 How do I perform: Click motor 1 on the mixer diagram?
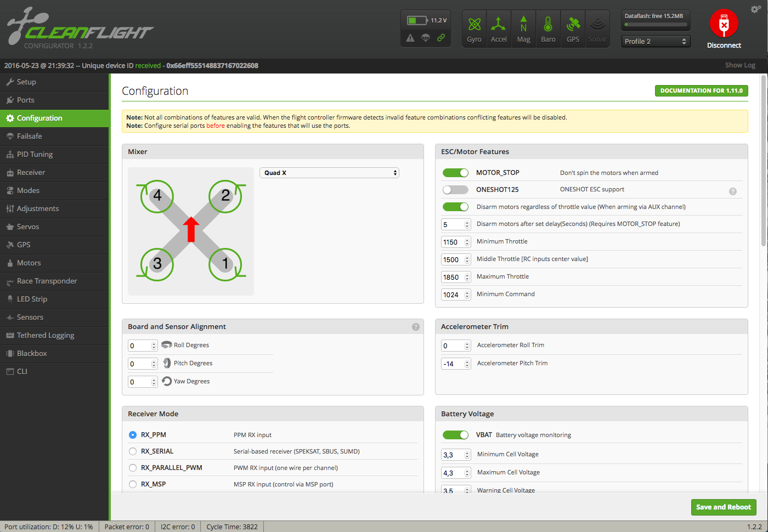(x=225, y=264)
